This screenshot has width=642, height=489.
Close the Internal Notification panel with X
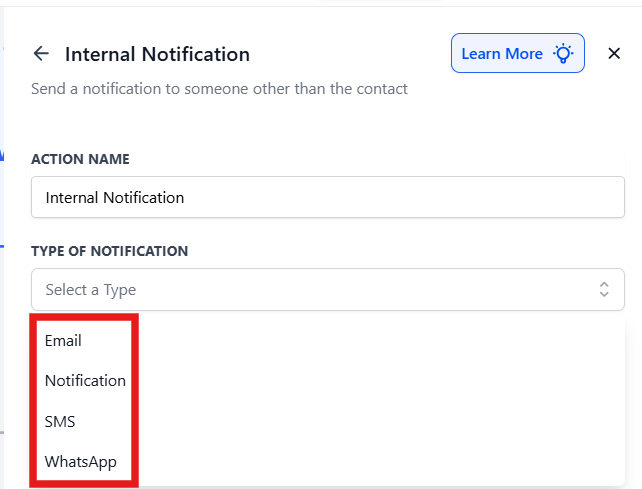pyautogui.click(x=614, y=53)
